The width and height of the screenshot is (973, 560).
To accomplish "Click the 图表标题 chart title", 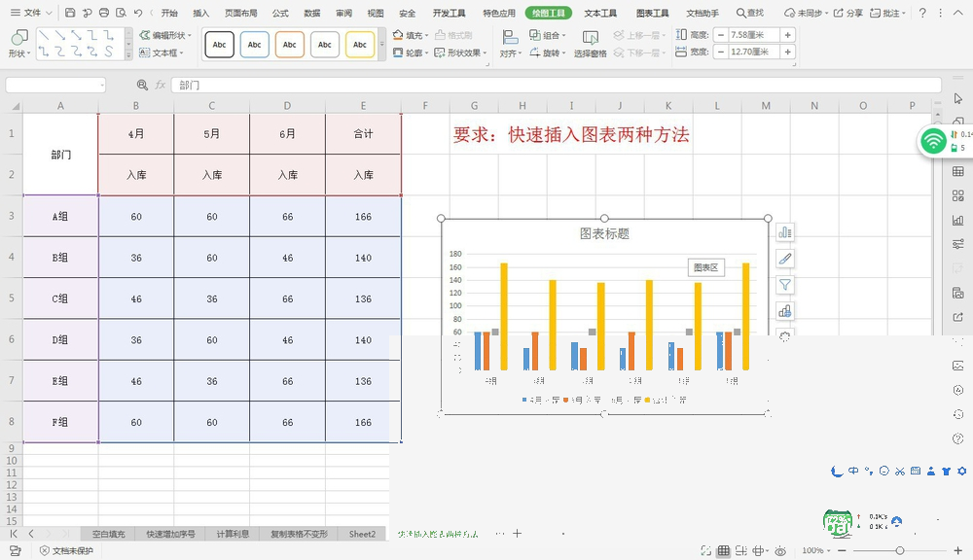I will (x=604, y=233).
